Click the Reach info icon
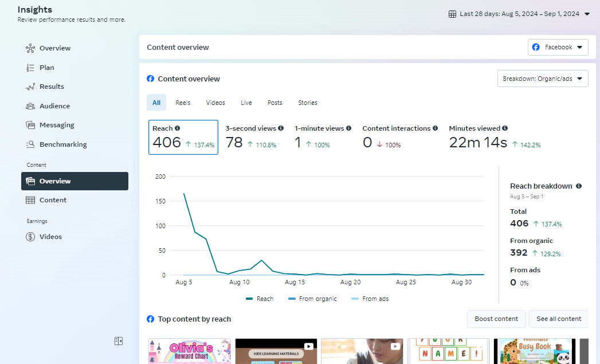This screenshot has height=364, width=600. click(x=177, y=128)
